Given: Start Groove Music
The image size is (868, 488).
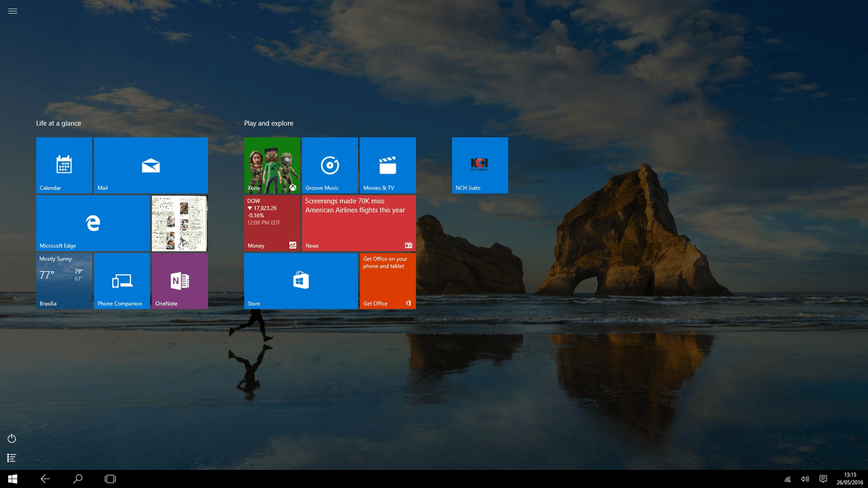Looking at the screenshot, I should point(330,165).
